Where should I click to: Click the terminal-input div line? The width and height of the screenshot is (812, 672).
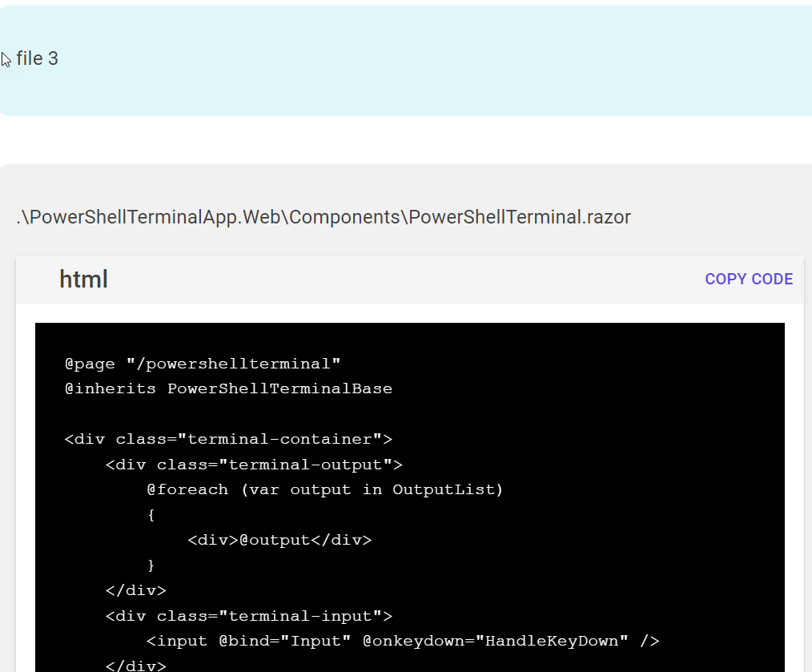point(248,616)
